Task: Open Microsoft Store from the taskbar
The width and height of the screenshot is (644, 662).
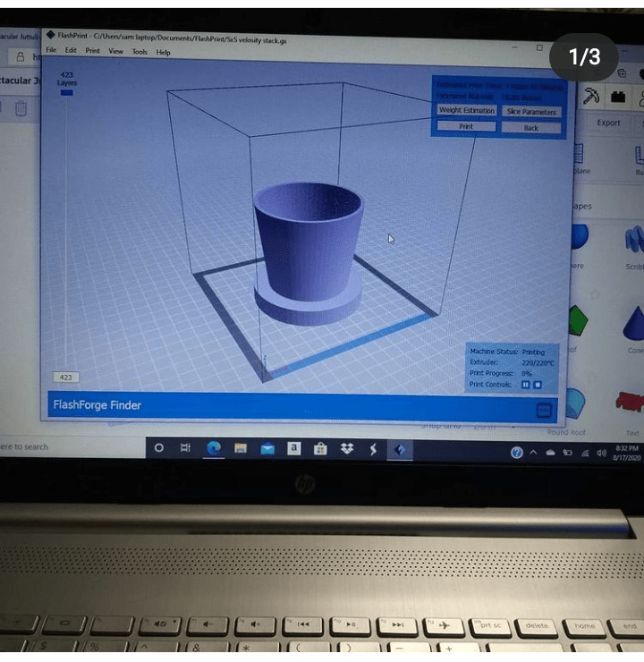Action: pos(320,449)
